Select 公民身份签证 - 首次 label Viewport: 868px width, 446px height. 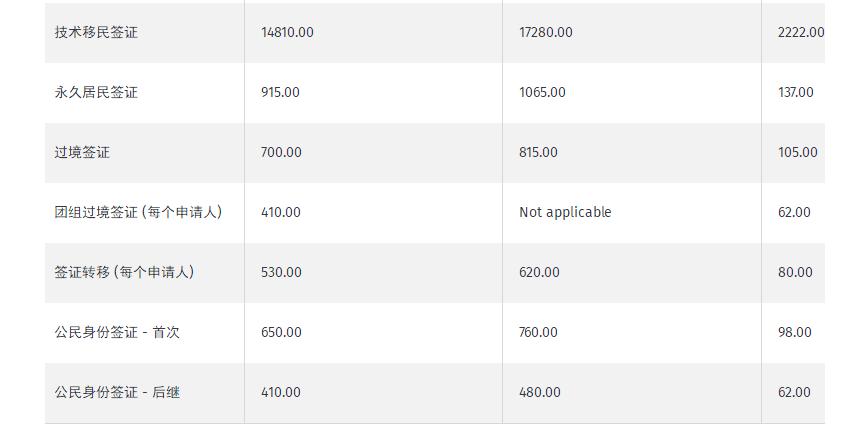click(117, 332)
